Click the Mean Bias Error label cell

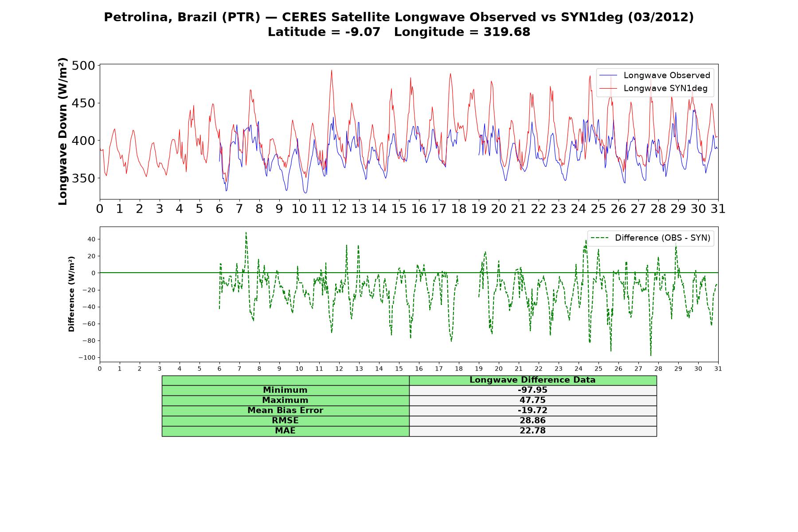point(286,411)
